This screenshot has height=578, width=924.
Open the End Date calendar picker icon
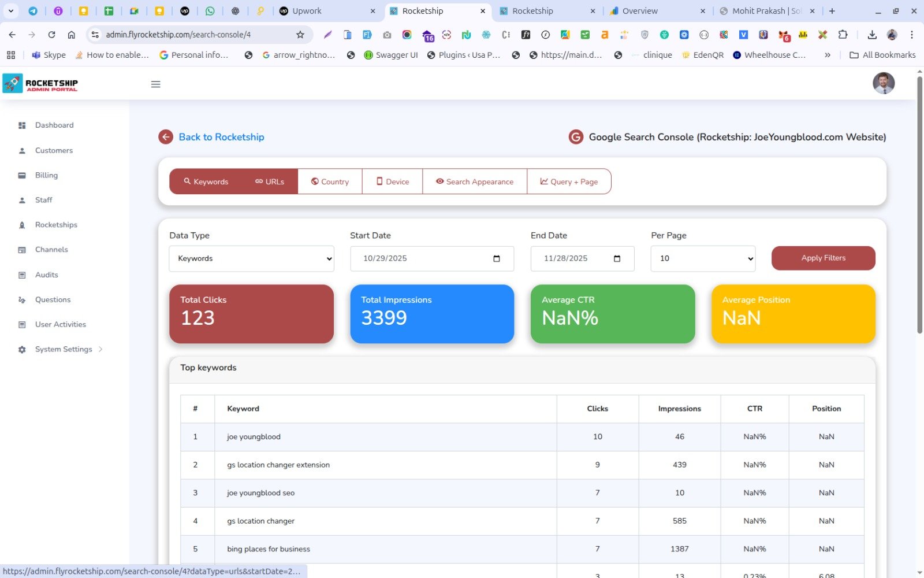[x=617, y=258]
